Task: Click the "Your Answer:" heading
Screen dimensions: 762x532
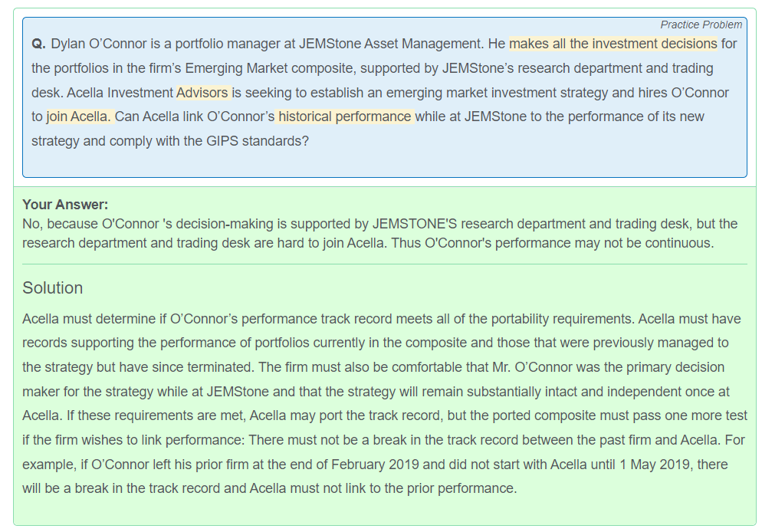Action: (65, 205)
